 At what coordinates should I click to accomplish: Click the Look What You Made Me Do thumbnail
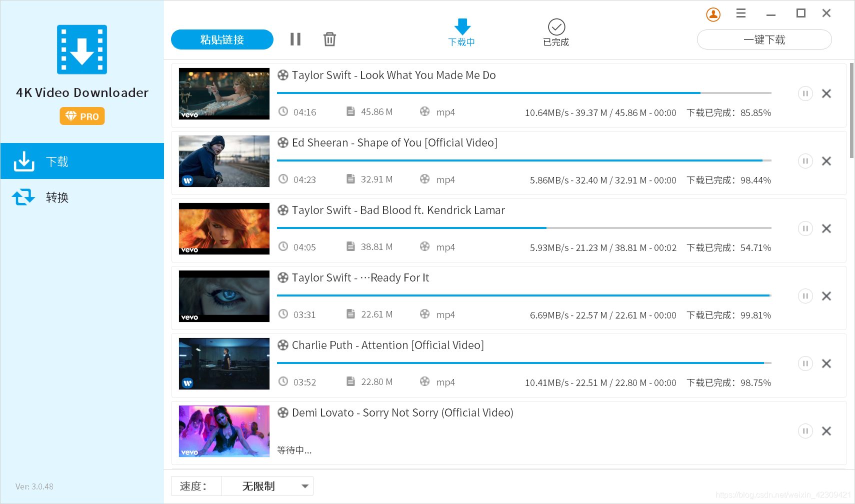(224, 93)
